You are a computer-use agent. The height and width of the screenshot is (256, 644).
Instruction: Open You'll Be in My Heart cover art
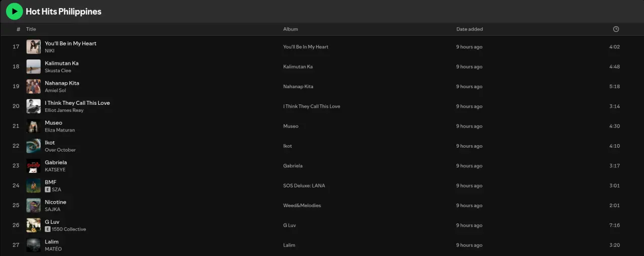click(x=34, y=47)
